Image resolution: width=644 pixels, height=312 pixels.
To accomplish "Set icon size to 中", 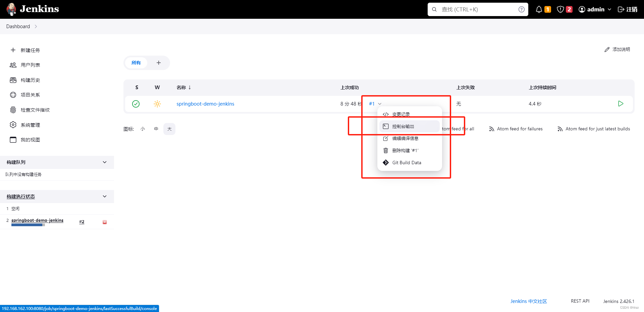I will point(156,129).
